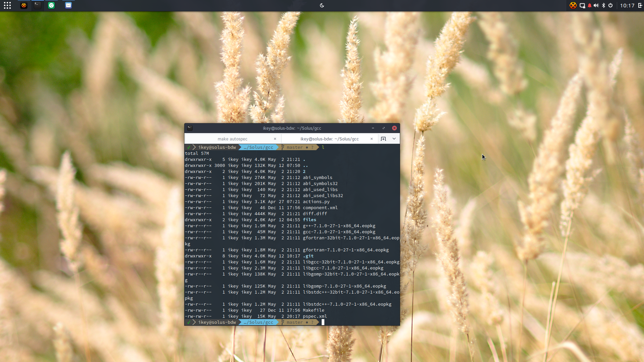Expand the terminal tab list dropdown

coord(394,139)
